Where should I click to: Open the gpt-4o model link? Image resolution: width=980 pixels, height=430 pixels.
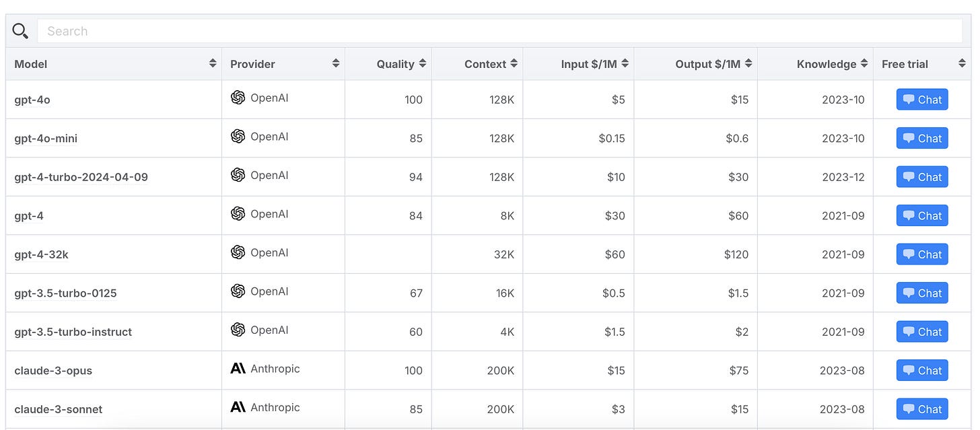click(x=32, y=100)
